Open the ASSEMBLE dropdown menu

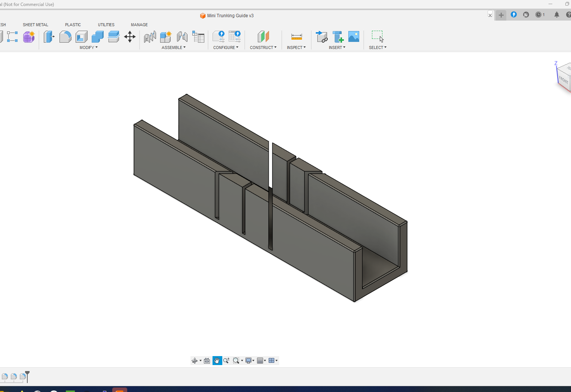174,48
